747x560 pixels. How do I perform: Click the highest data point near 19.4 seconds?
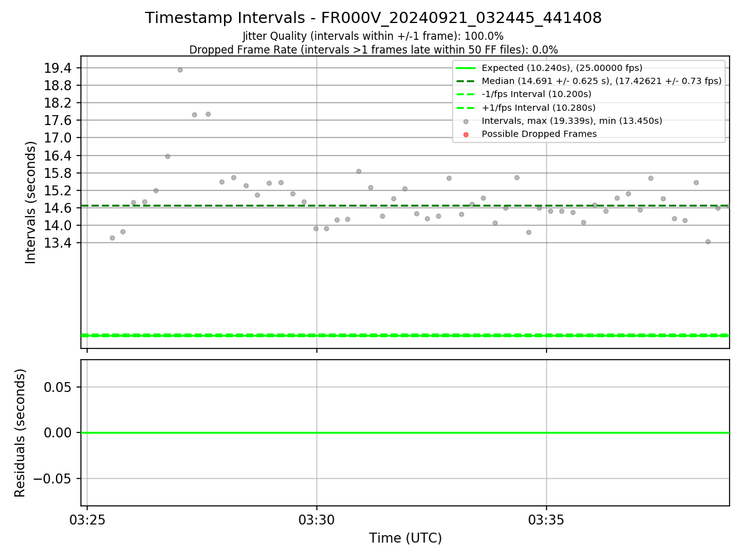pos(180,70)
